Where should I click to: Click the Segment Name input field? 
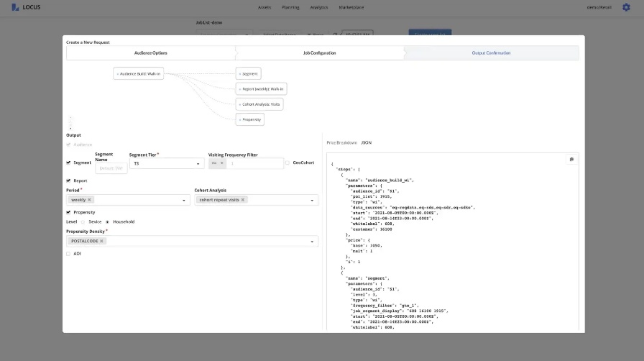tap(111, 168)
